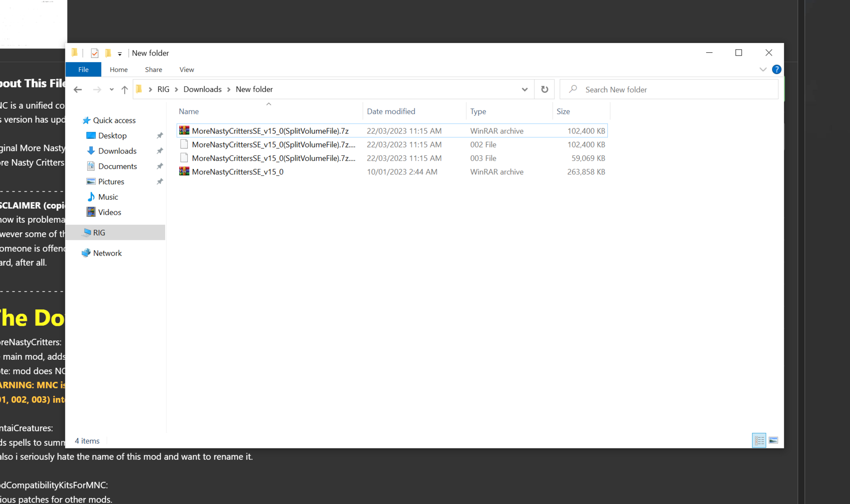Click the New folder breadcrumb segment
Screen dimensions: 850x504
[254, 89]
